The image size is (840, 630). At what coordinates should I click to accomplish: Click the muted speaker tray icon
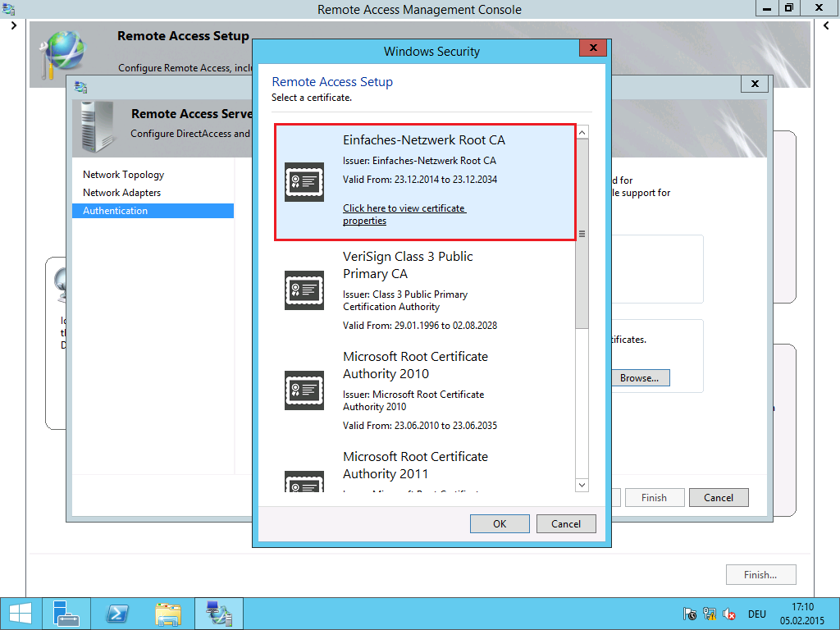click(728, 614)
